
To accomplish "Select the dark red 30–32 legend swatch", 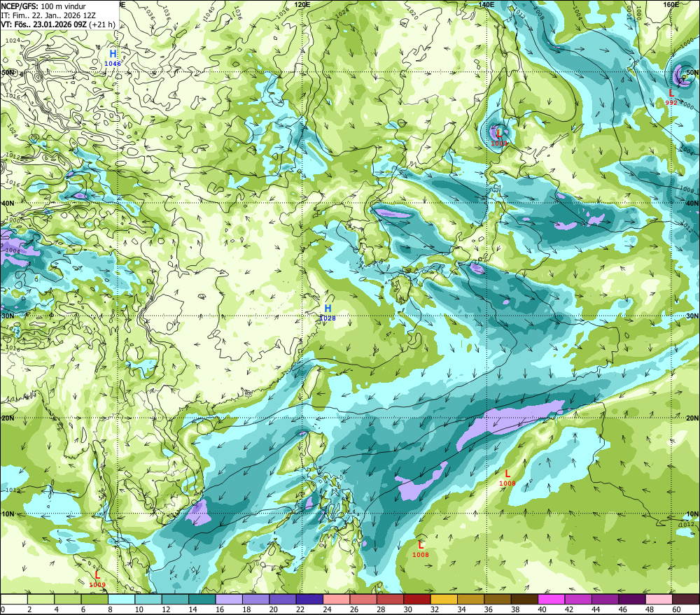I will (417, 599).
